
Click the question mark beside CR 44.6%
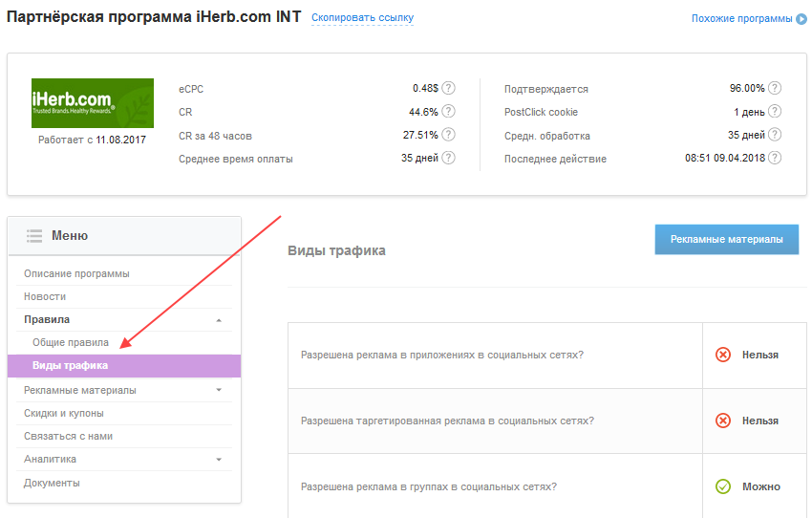pyautogui.click(x=448, y=112)
